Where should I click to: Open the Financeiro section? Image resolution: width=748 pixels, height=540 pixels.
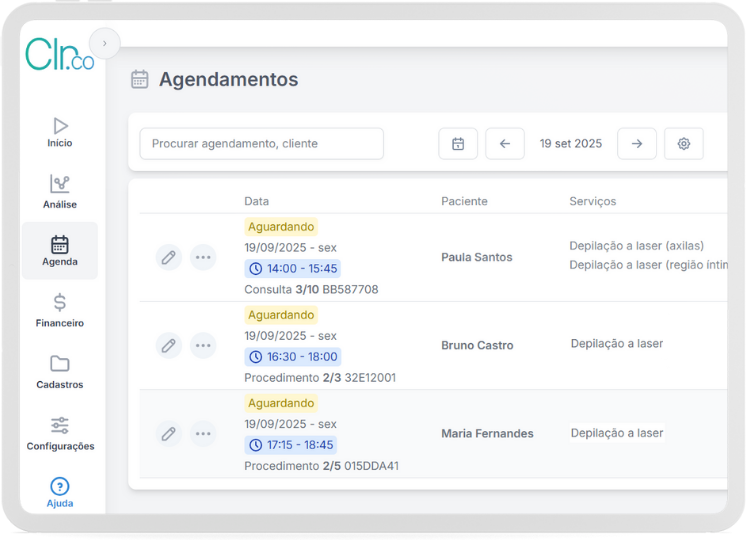[60, 311]
